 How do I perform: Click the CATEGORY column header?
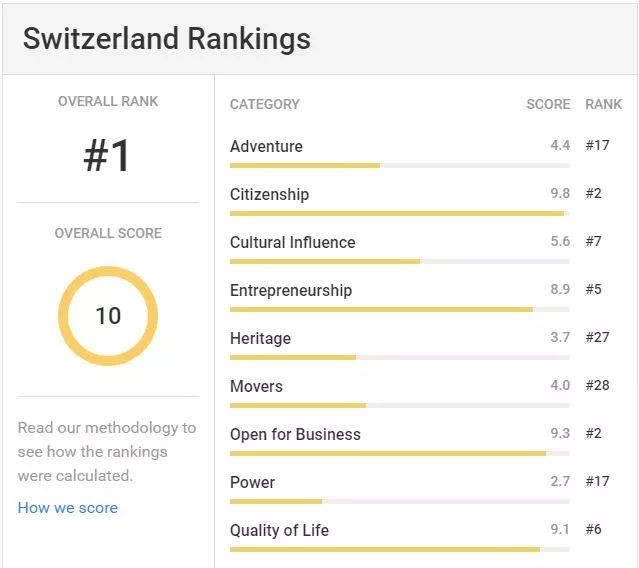[x=264, y=104]
